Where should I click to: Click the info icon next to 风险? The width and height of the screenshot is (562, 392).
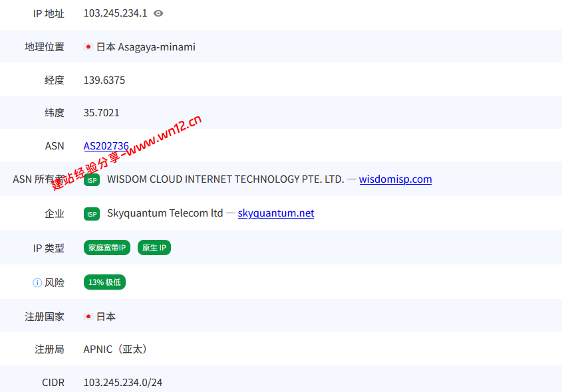point(37,283)
